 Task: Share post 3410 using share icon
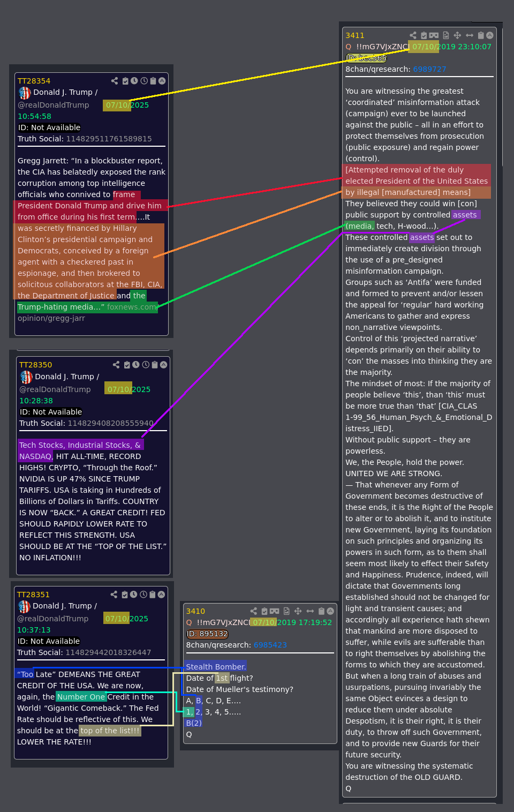point(254,611)
